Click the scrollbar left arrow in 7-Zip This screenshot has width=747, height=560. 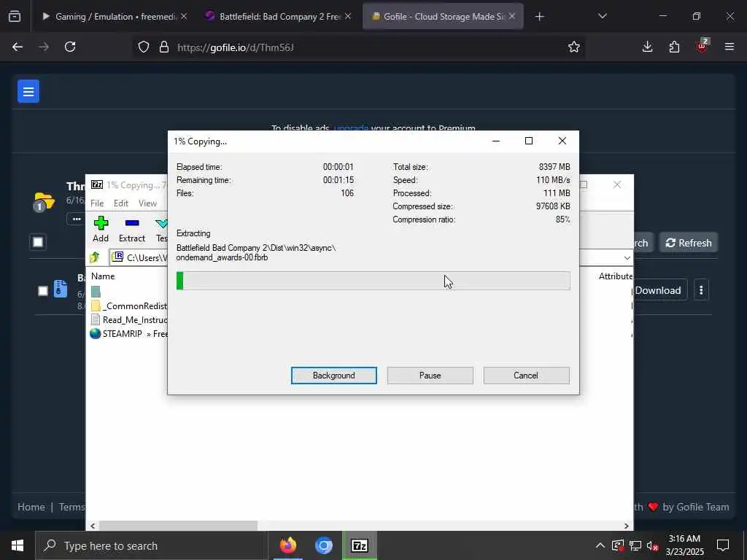point(93,526)
